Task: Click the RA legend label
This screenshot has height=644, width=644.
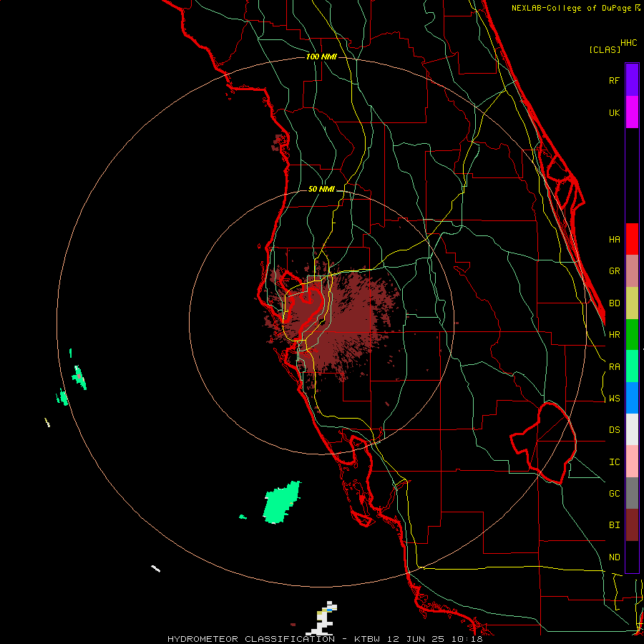Action: [614, 367]
